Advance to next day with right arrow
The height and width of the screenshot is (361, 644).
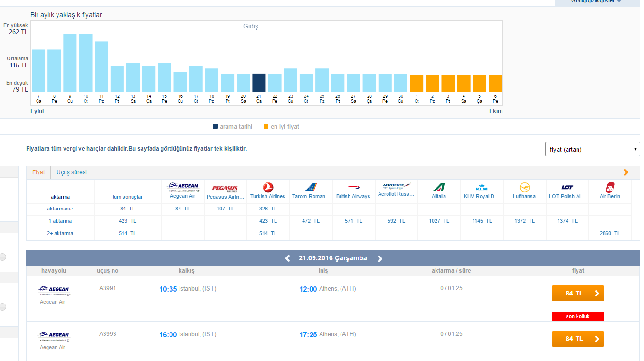point(379,258)
